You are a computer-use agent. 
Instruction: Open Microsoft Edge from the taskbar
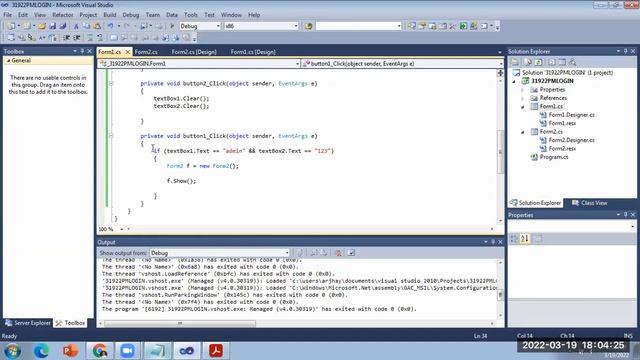click(x=41, y=351)
